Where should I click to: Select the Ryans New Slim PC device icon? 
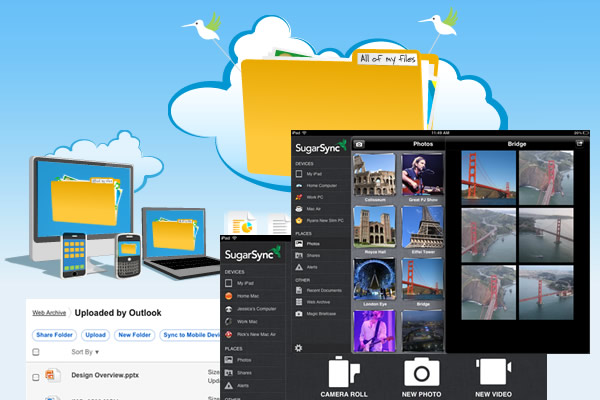pyautogui.click(x=299, y=220)
